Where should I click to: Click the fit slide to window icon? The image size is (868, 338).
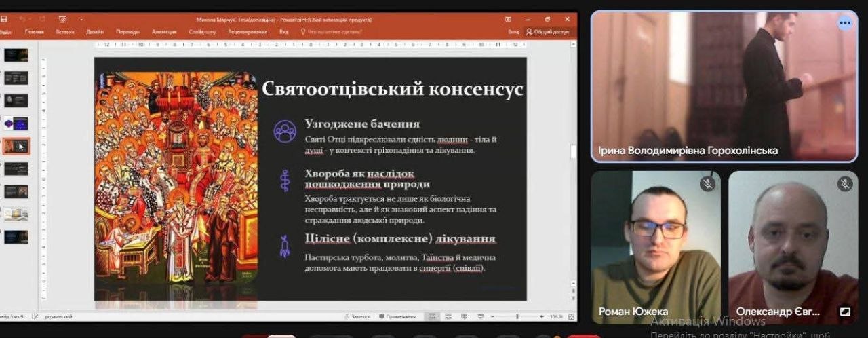click(x=570, y=316)
